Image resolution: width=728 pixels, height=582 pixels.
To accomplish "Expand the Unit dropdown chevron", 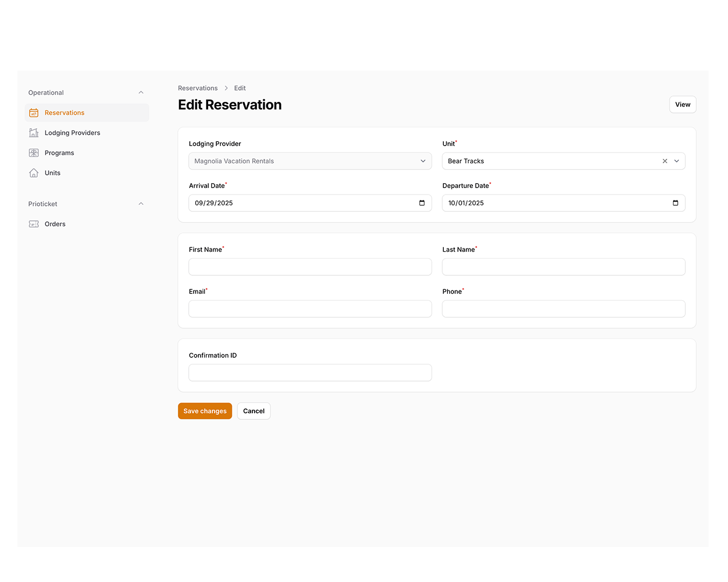I will [x=677, y=161].
